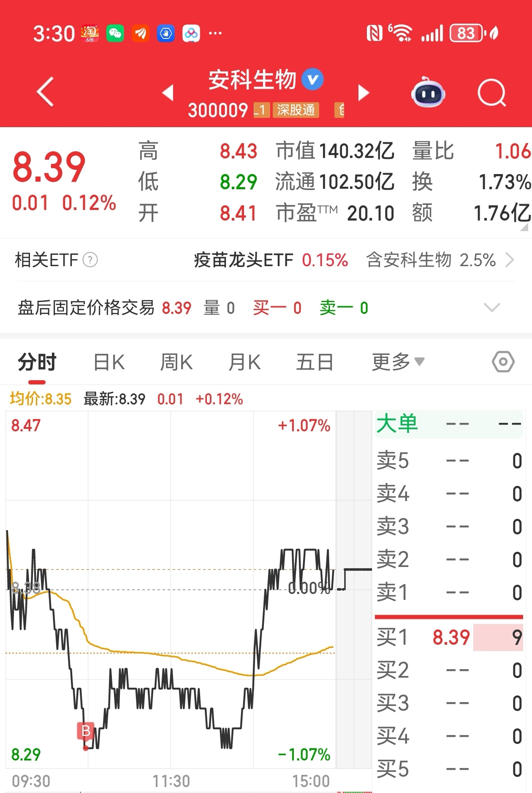Select 卖1 order row

pos(449,592)
